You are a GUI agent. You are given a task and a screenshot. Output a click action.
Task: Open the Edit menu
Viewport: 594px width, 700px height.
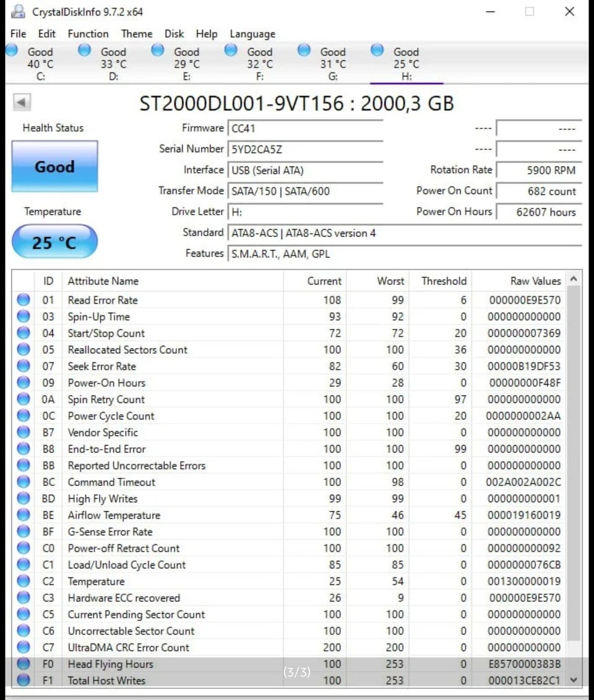tap(47, 34)
